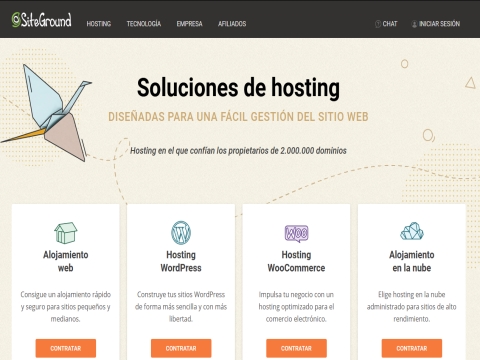Click the Alojamiento web card title
480x360 pixels.
66,261
